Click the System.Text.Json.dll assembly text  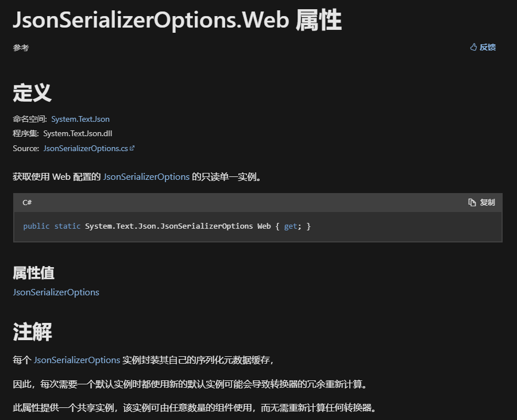(x=78, y=133)
